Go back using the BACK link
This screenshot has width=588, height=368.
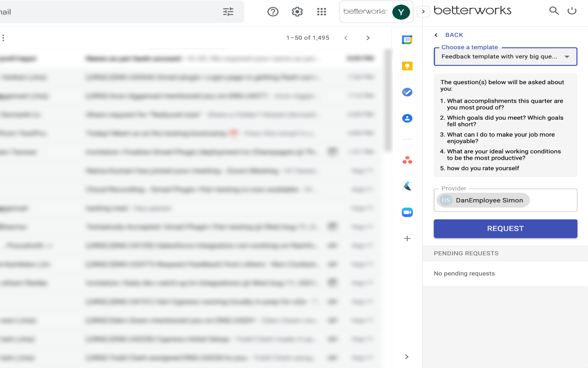[449, 35]
